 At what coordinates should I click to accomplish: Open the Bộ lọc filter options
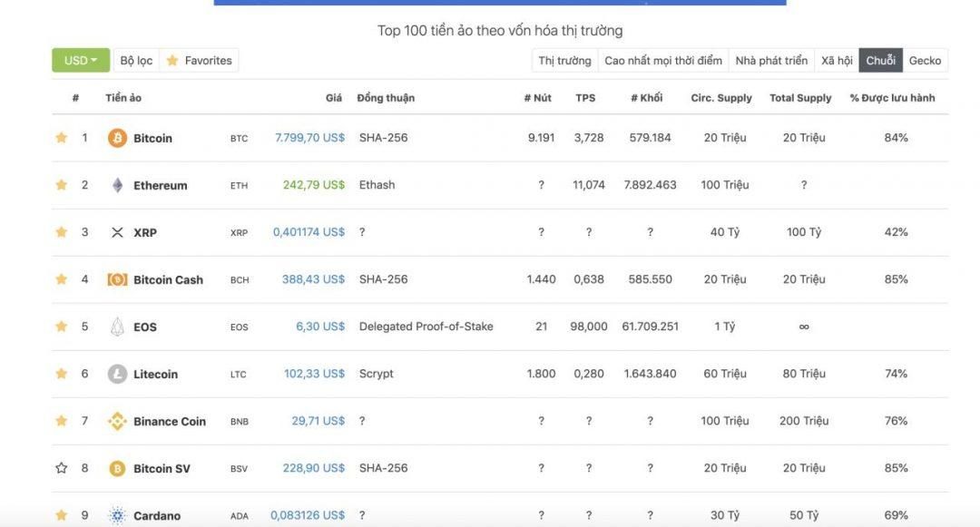point(136,61)
